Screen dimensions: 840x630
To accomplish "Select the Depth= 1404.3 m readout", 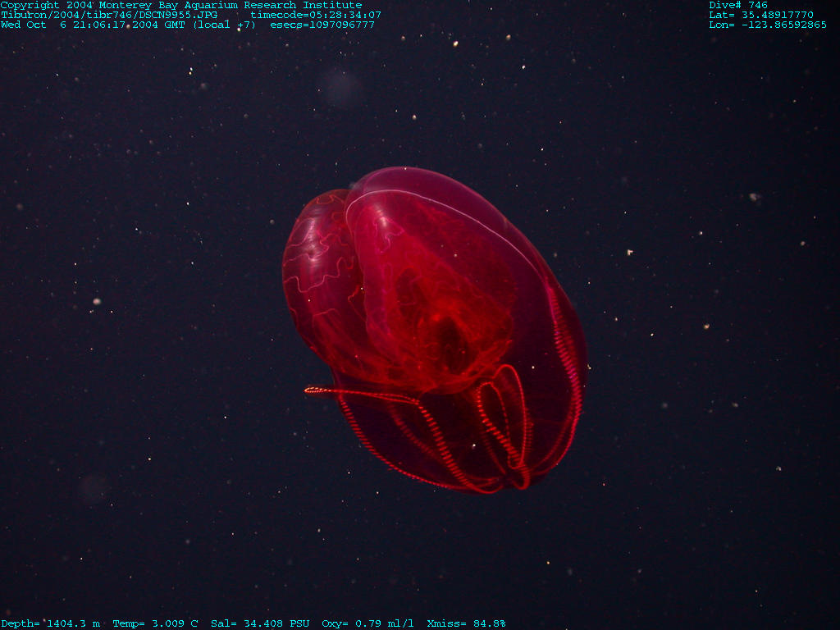I will tap(51, 623).
